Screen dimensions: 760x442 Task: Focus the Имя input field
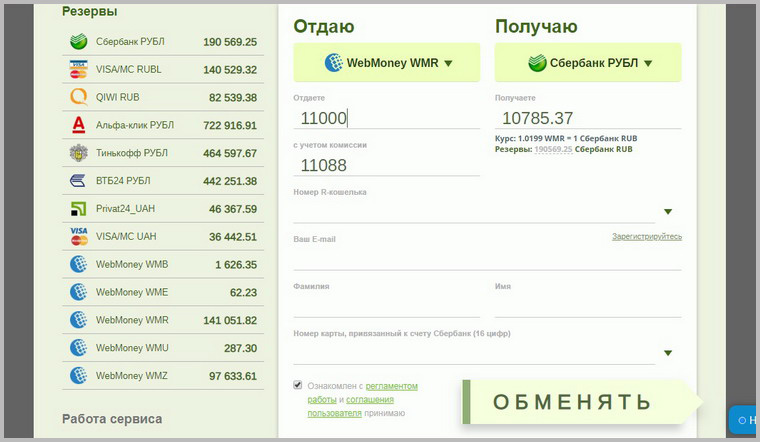(x=588, y=306)
